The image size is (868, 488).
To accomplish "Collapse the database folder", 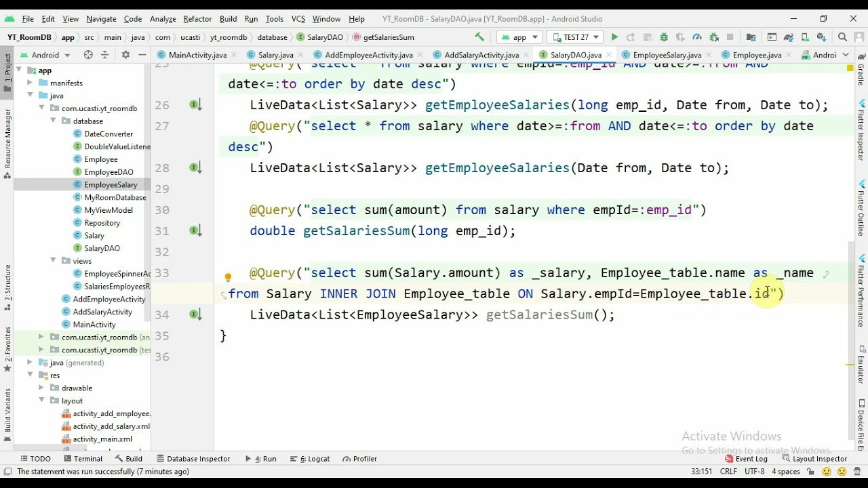I will (x=53, y=121).
